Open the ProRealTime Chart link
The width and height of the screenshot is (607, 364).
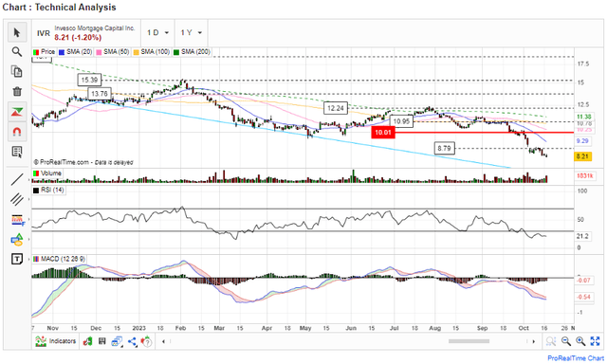pos(576,358)
